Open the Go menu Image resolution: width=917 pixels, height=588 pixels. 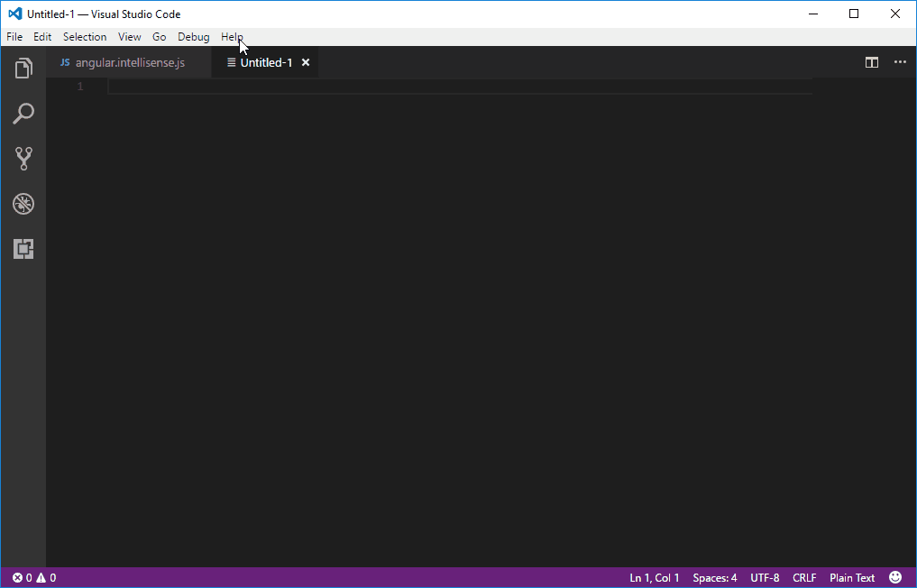click(159, 37)
